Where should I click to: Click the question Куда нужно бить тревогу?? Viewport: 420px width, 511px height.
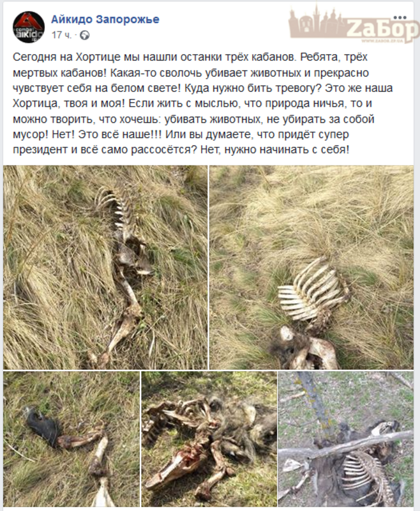(255, 88)
